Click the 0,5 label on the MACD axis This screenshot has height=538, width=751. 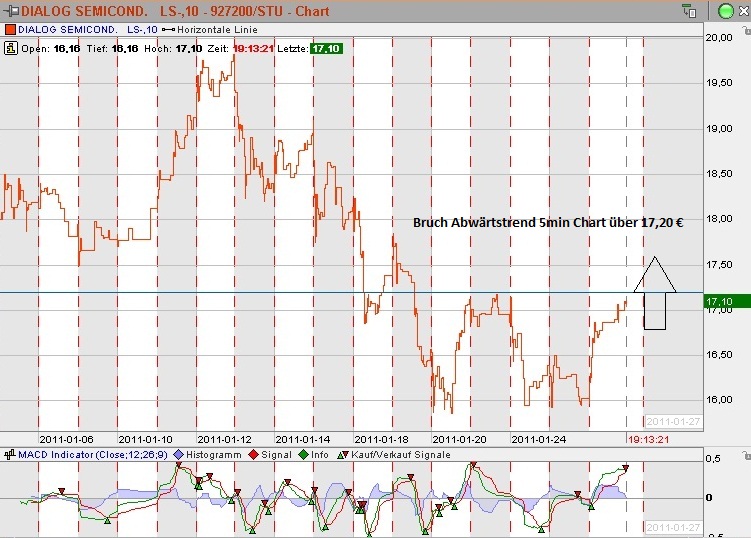tap(713, 458)
